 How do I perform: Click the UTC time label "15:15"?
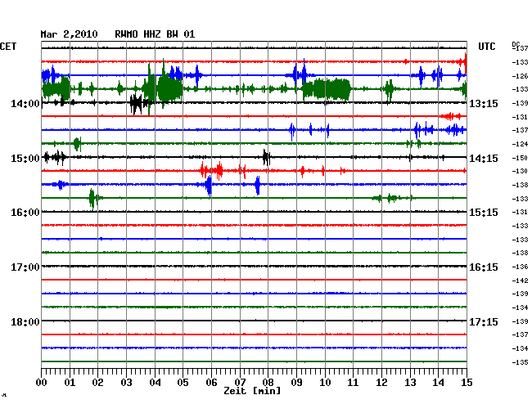(x=484, y=213)
